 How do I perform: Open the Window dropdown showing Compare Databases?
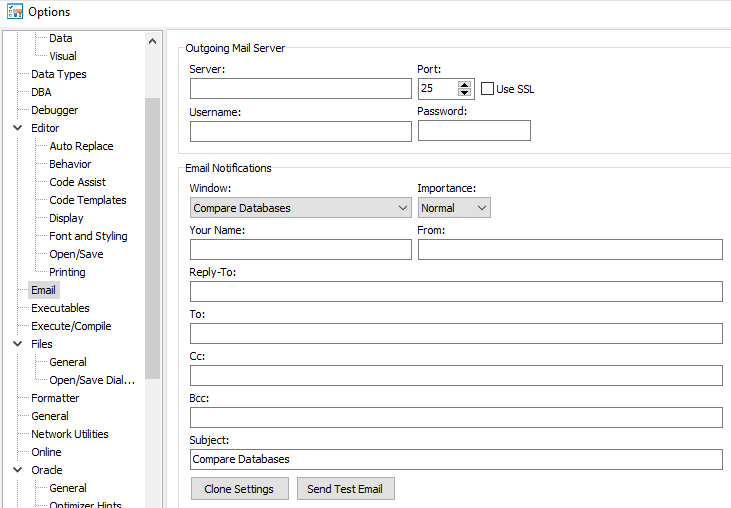click(301, 208)
